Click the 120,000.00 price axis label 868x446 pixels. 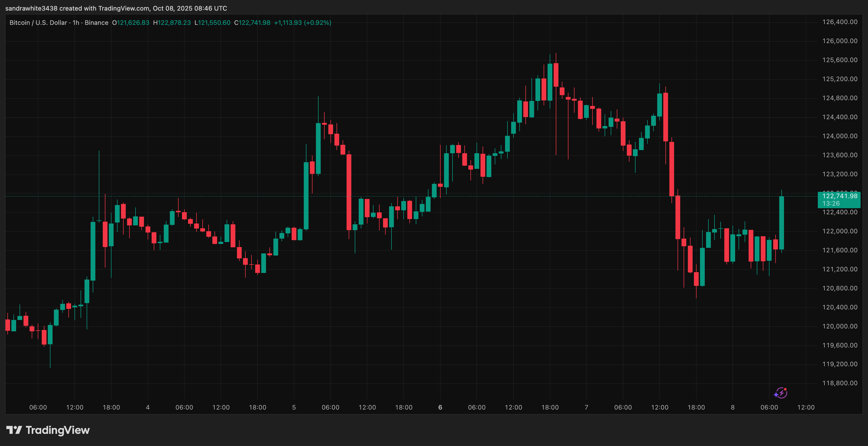840,326
